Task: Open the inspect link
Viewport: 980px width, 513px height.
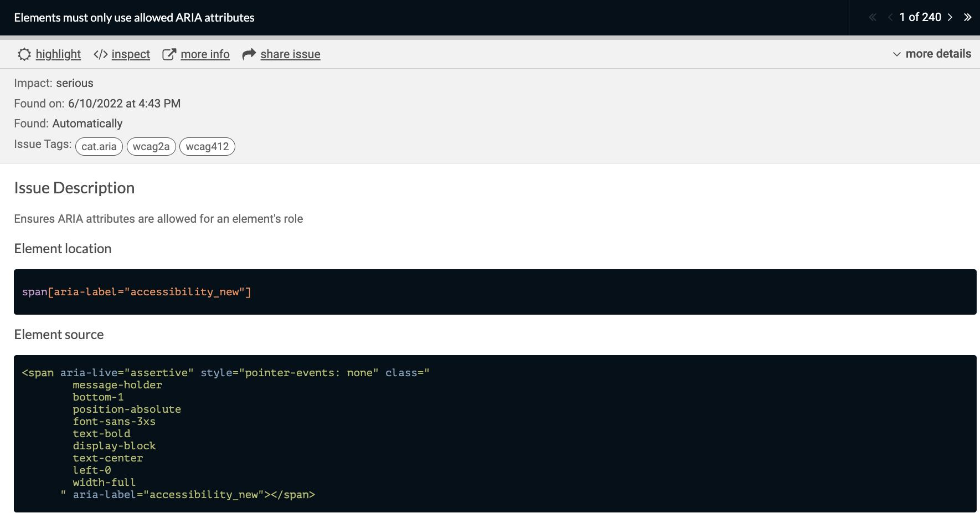Action: click(x=131, y=54)
